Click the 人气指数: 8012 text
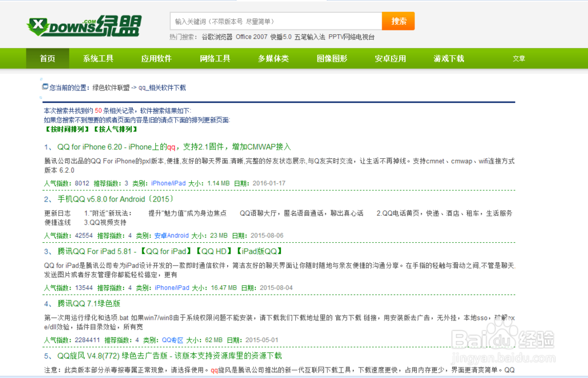 click(x=66, y=183)
